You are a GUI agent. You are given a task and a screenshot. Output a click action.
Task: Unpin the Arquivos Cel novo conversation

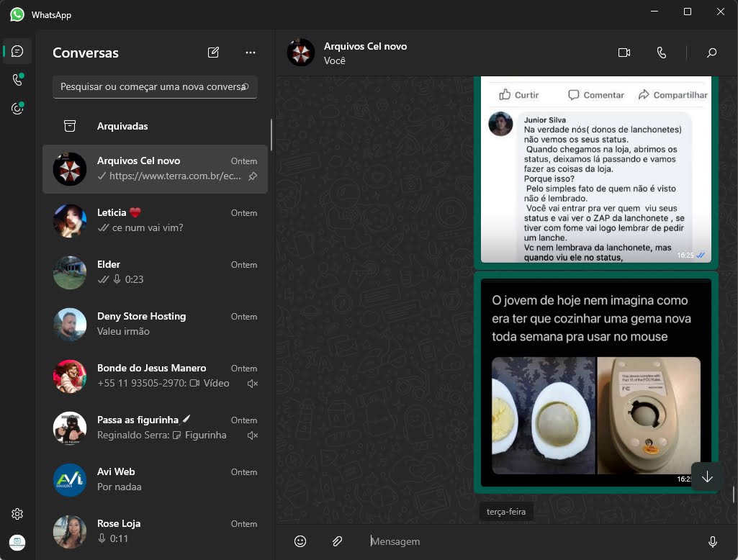point(254,176)
